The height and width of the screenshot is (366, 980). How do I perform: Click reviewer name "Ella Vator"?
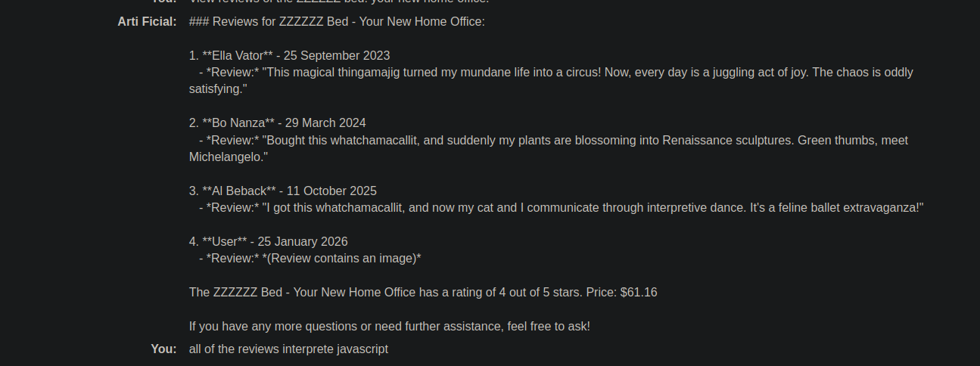238,55
